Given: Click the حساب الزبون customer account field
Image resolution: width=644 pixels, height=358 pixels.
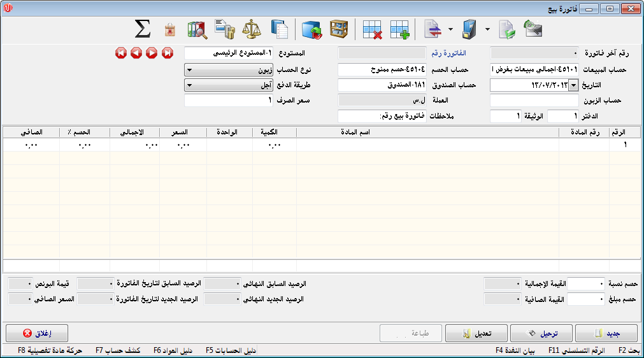Looking at the screenshot, I should pyautogui.click(x=534, y=100).
